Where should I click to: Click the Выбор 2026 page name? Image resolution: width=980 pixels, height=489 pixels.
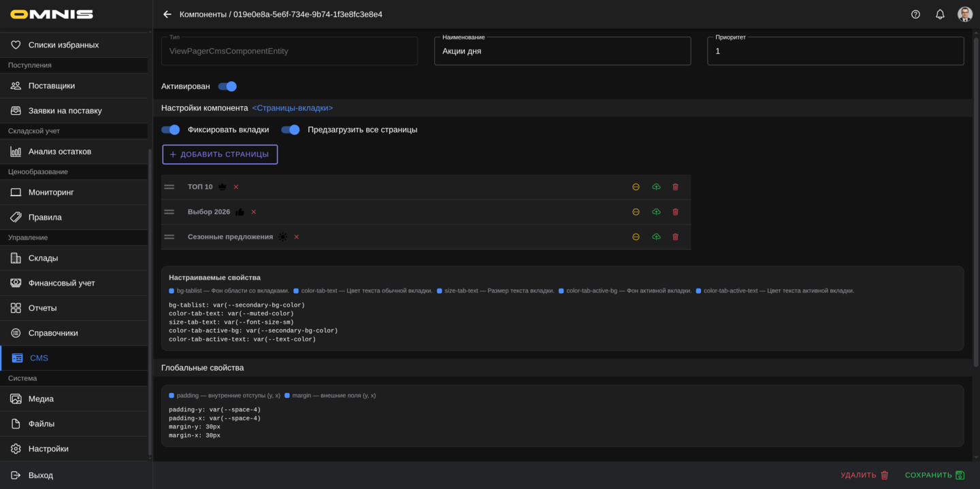[209, 212]
